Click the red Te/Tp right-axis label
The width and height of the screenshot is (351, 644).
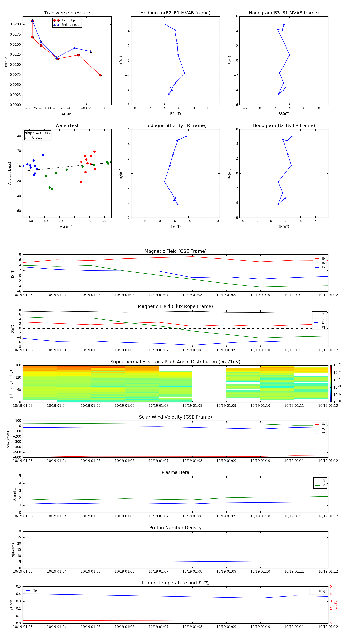point(336,605)
